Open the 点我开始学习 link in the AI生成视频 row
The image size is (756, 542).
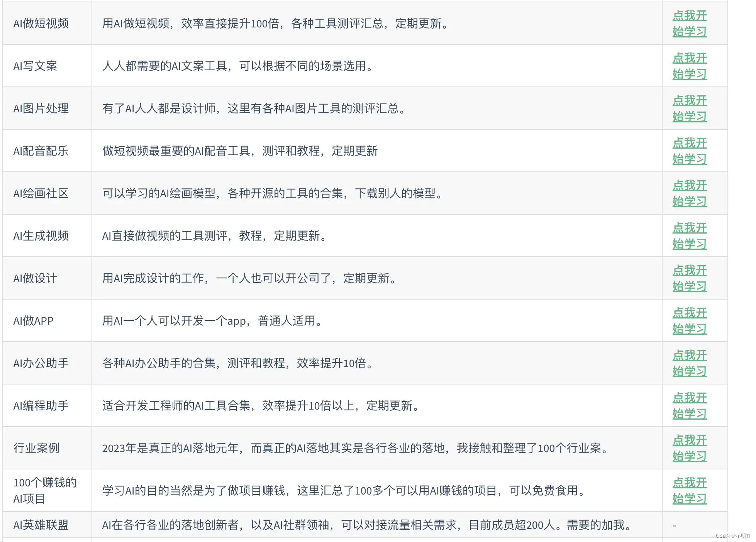point(690,236)
